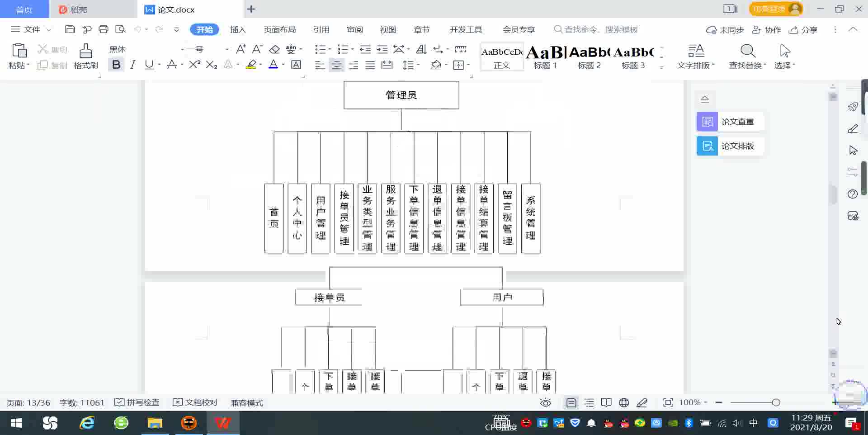Click the 未同步 sync status button

[x=725, y=29]
